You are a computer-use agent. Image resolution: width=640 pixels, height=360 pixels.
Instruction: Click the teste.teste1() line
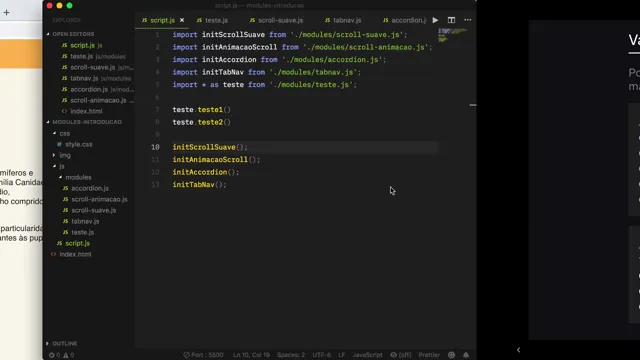point(202,110)
